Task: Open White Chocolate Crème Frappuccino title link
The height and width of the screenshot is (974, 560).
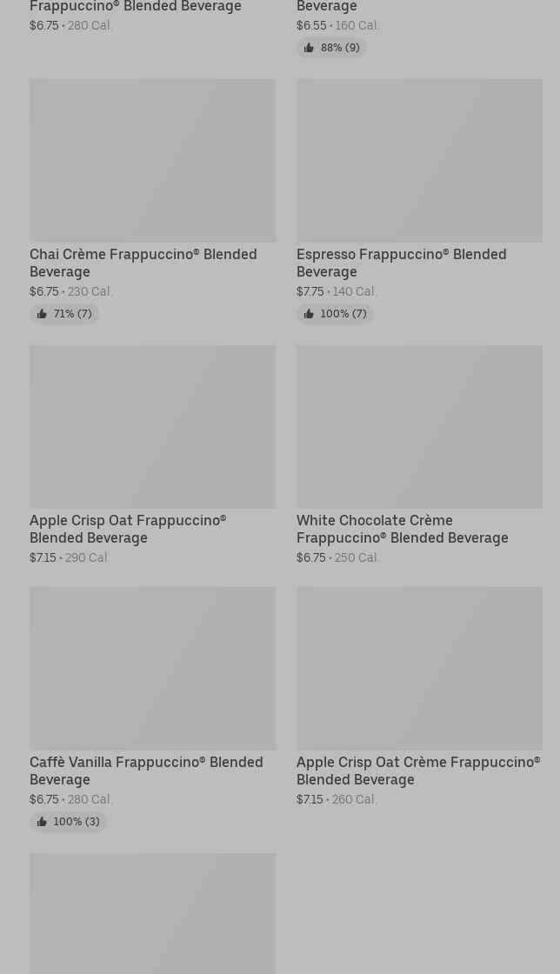Action: click(x=402, y=529)
